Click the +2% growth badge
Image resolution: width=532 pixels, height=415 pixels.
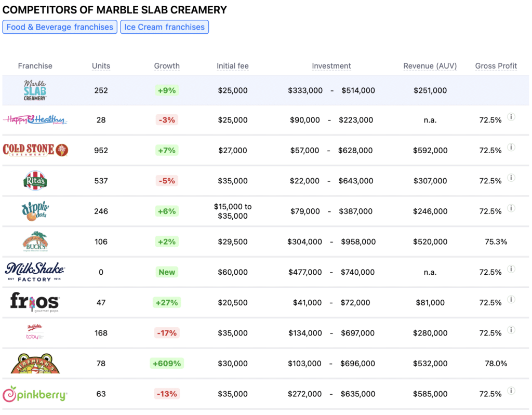pyautogui.click(x=167, y=242)
